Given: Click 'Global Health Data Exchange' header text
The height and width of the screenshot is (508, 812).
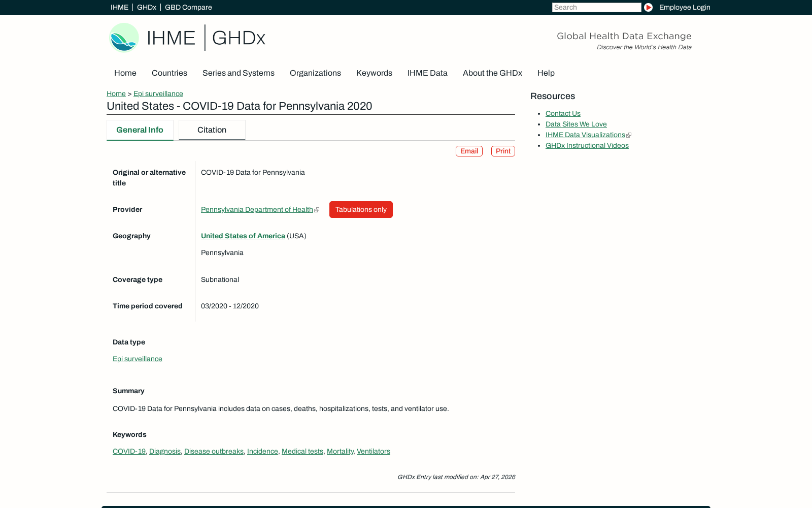Looking at the screenshot, I should coord(624,36).
